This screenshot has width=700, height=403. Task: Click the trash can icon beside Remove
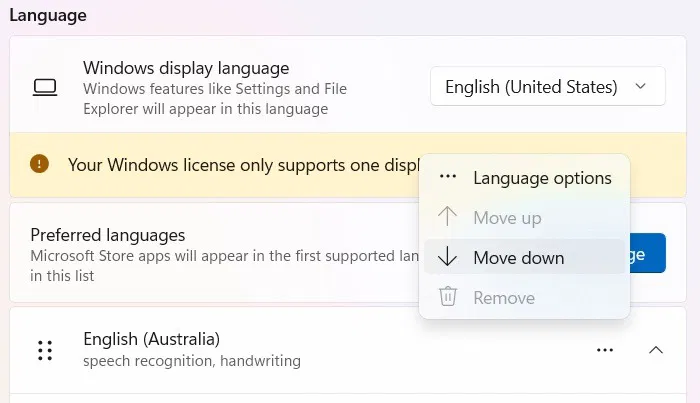pyautogui.click(x=448, y=297)
